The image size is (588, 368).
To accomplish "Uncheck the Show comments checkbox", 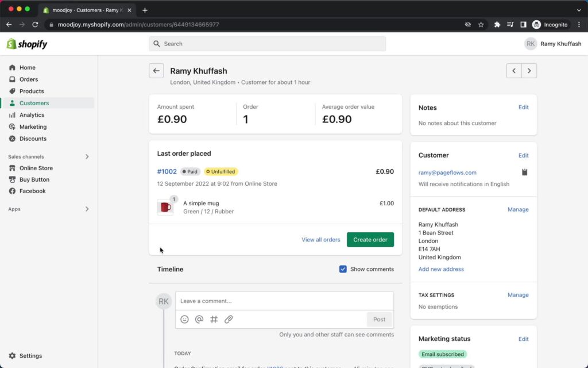I will coord(343,269).
